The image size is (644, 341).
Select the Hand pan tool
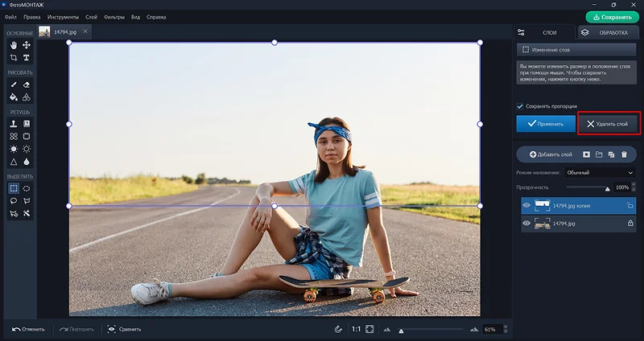(14, 45)
